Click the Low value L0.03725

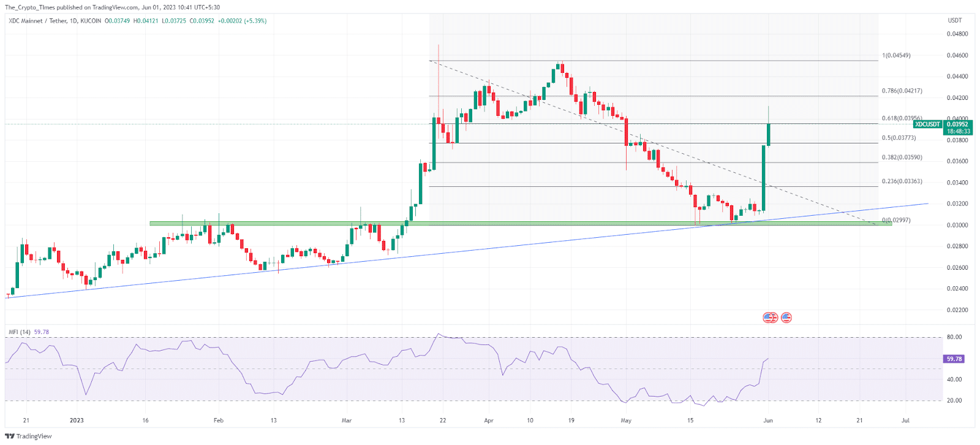pos(174,21)
